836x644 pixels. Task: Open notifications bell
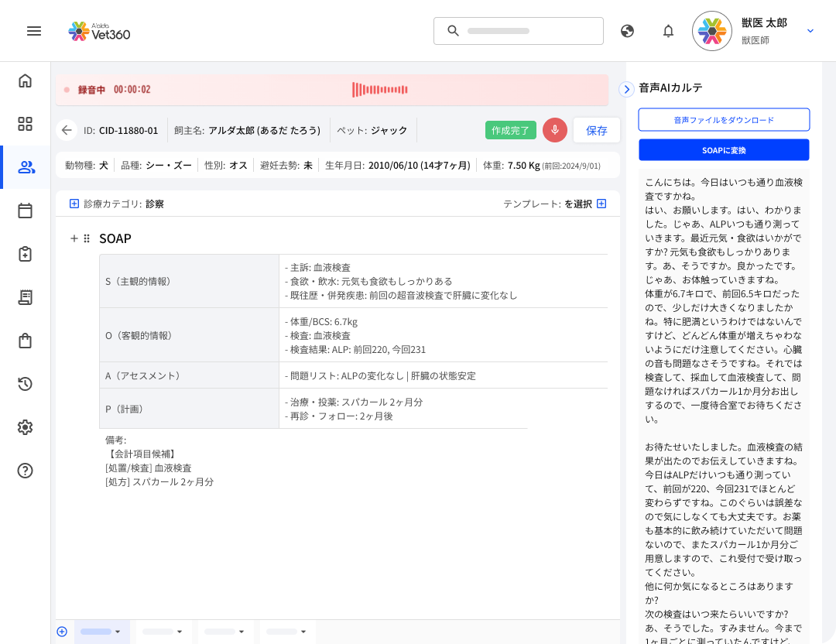tap(668, 31)
